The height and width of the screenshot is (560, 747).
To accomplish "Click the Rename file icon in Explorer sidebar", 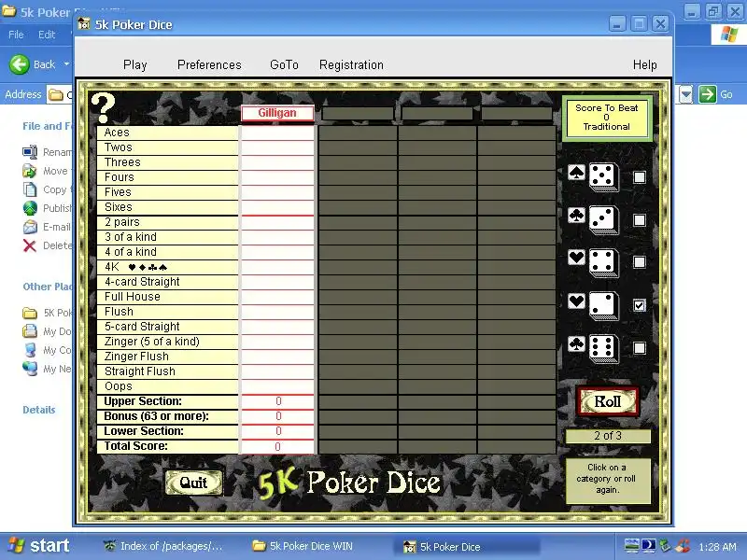I will tap(30, 152).
